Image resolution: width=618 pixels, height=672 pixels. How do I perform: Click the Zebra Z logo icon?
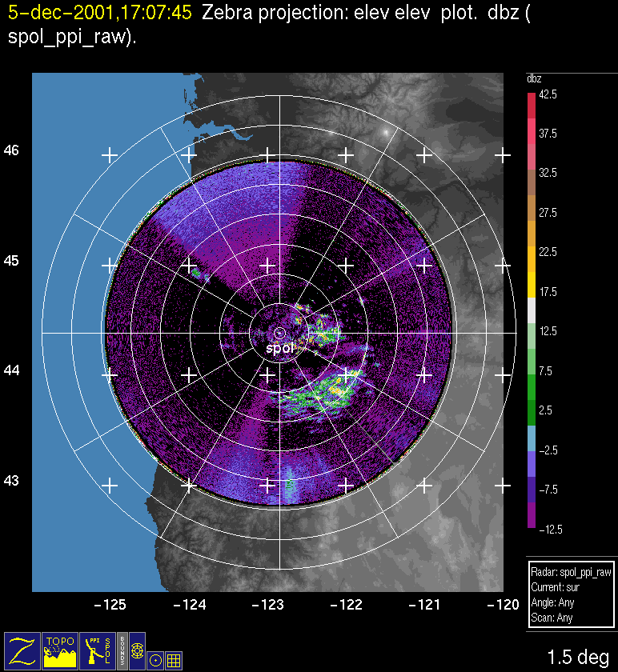(22, 650)
